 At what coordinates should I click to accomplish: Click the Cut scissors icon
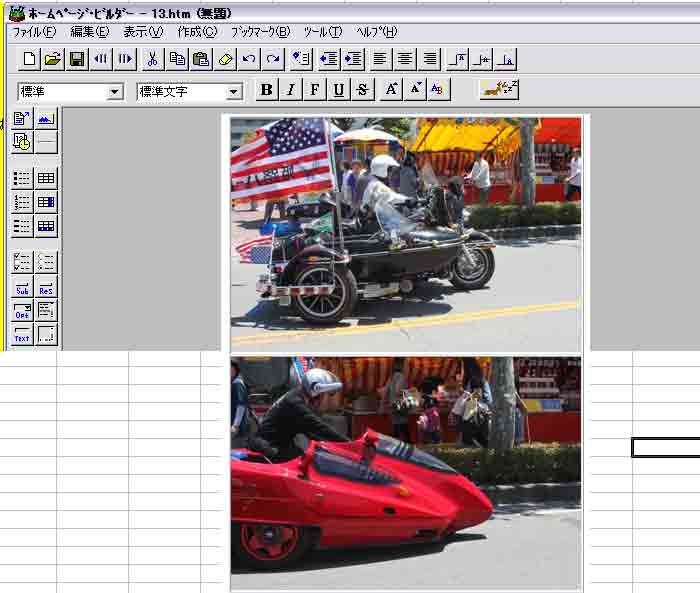(x=152, y=59)
